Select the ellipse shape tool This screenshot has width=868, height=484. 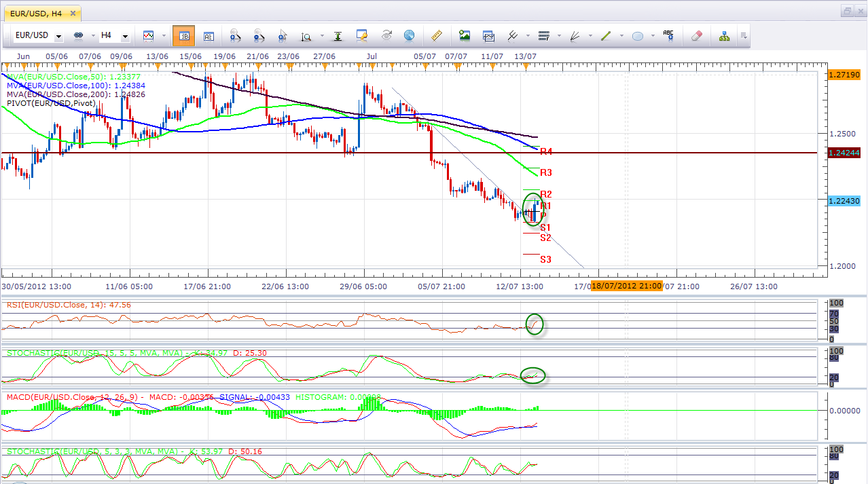pyautogui.click(x=638, y=35)
